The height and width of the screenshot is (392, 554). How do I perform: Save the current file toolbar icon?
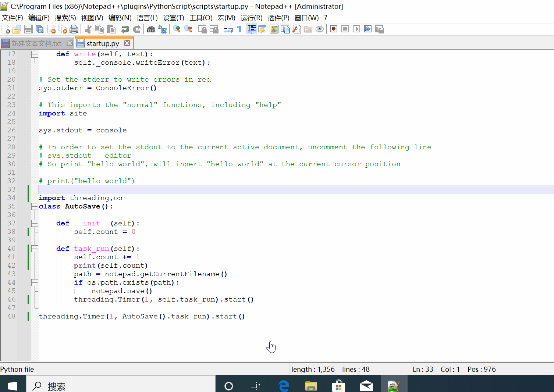coord(28,29)
